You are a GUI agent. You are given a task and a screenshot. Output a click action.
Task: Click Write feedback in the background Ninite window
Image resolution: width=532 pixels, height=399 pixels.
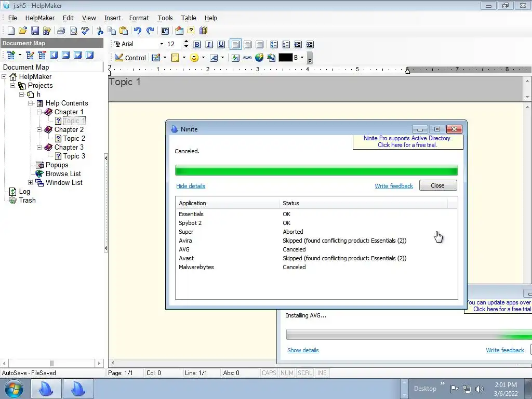coord(505,350)
